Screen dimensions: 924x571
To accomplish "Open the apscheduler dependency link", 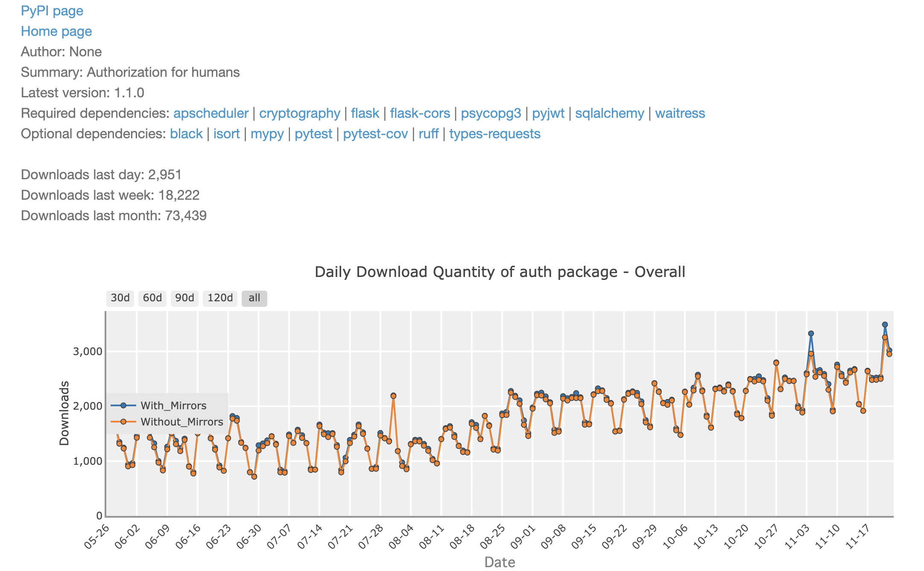I will (x=211, y=113).
